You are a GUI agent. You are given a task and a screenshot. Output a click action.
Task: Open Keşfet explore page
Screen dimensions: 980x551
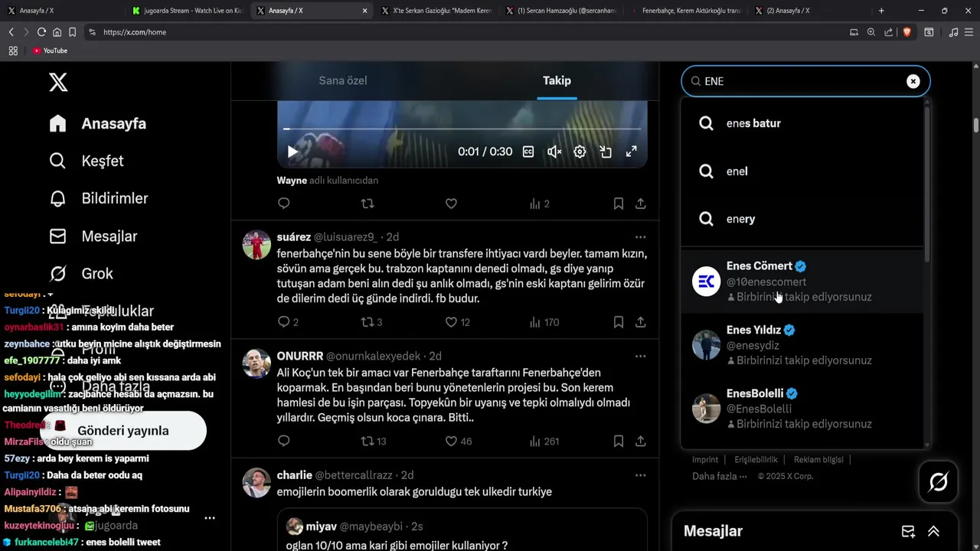pyautogui.click(x=86, y=161)
